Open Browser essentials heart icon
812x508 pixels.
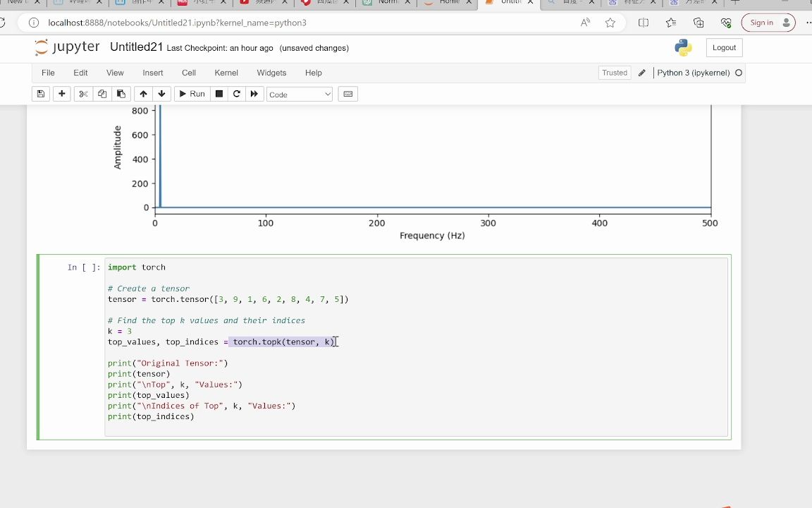point(726,23)
